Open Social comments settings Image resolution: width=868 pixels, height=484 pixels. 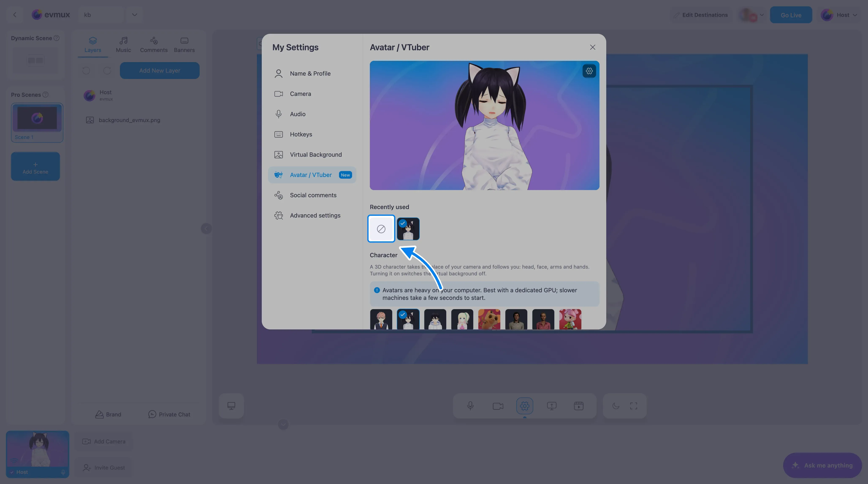click(x=312, y=195)
